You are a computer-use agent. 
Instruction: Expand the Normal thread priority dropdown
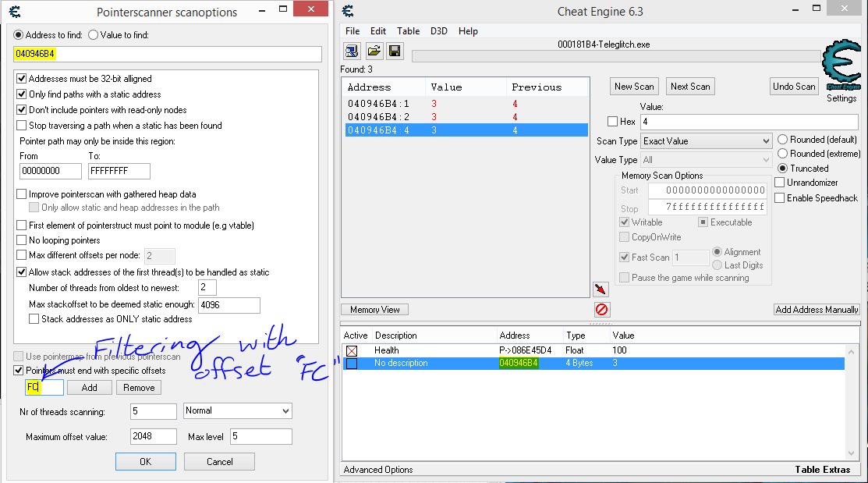pyautogui.click(x=238, y=410)
